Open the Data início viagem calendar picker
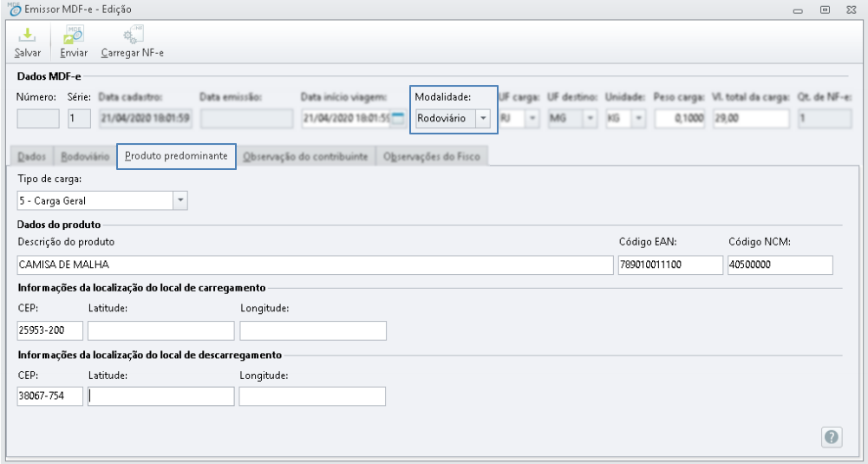Screen dimensions: 868x464 point(397,119)
